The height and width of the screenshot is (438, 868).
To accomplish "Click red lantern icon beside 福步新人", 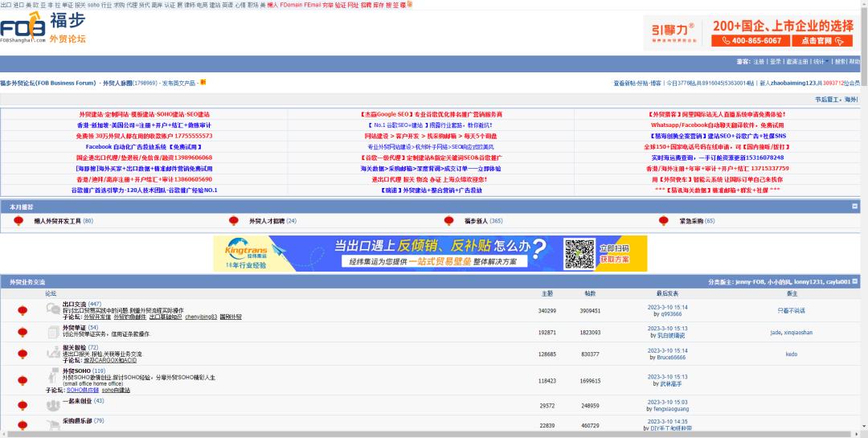I will [x=449, y=221].
